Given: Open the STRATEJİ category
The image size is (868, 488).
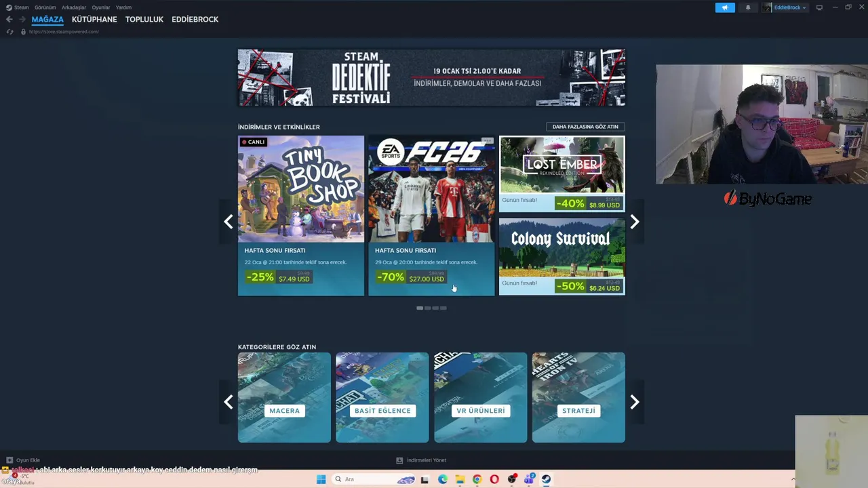Looking at the screenshot, I should click(578, 397).
